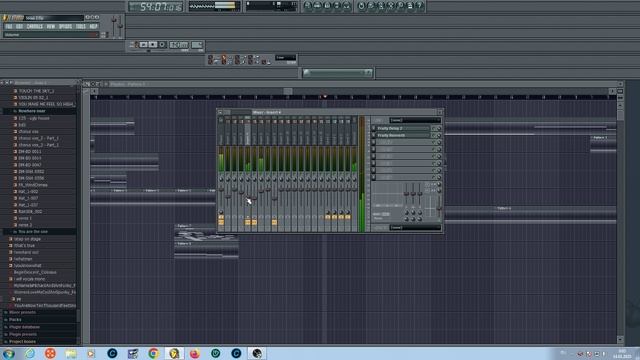Open the Piano Roll view shortcut icon
Image resolution: width=640 pixels, height=360 pixels.
pos(327,5)
